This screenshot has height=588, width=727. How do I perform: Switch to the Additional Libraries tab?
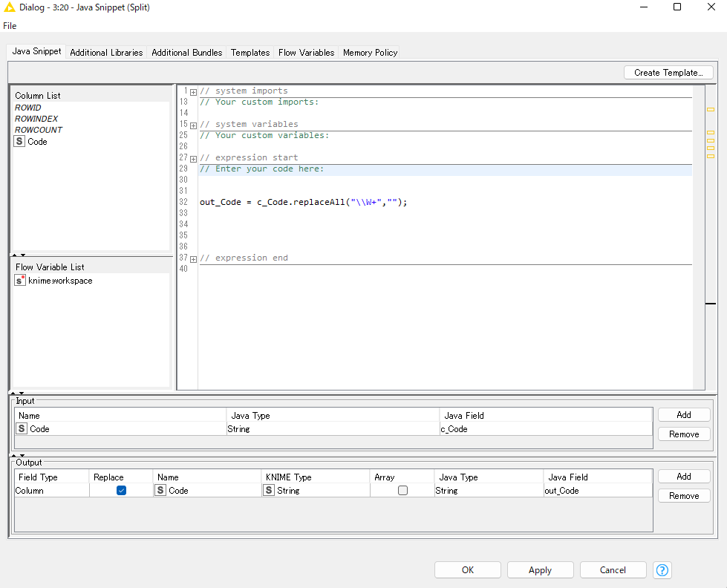point(106,53)
